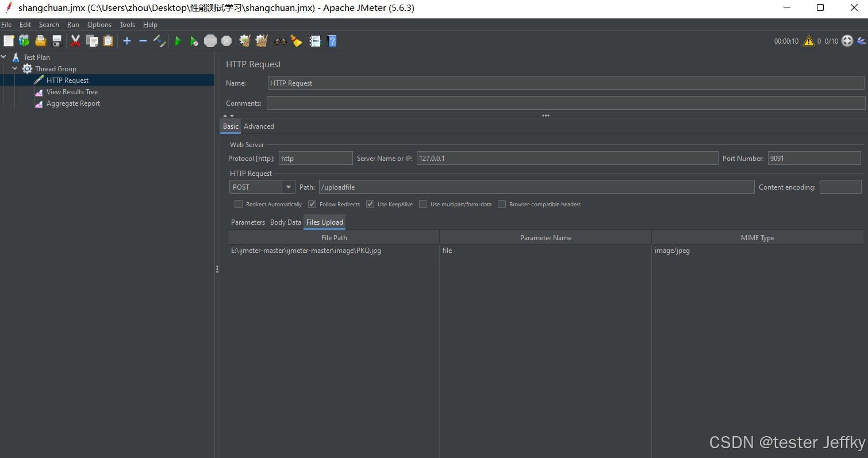Click the 'file' parameter name cell
Viewport: 868px width, 458px height.
coord(546,251)
